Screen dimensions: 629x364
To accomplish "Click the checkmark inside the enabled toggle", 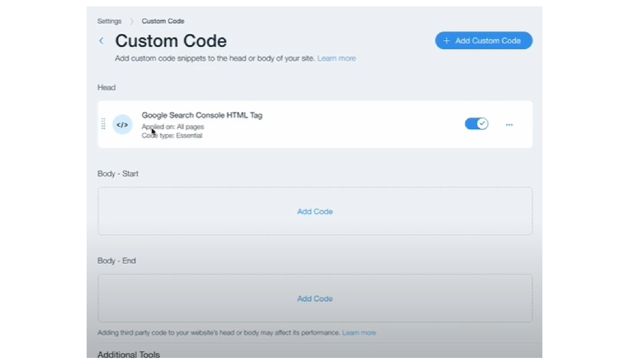I will coord(482,124).
